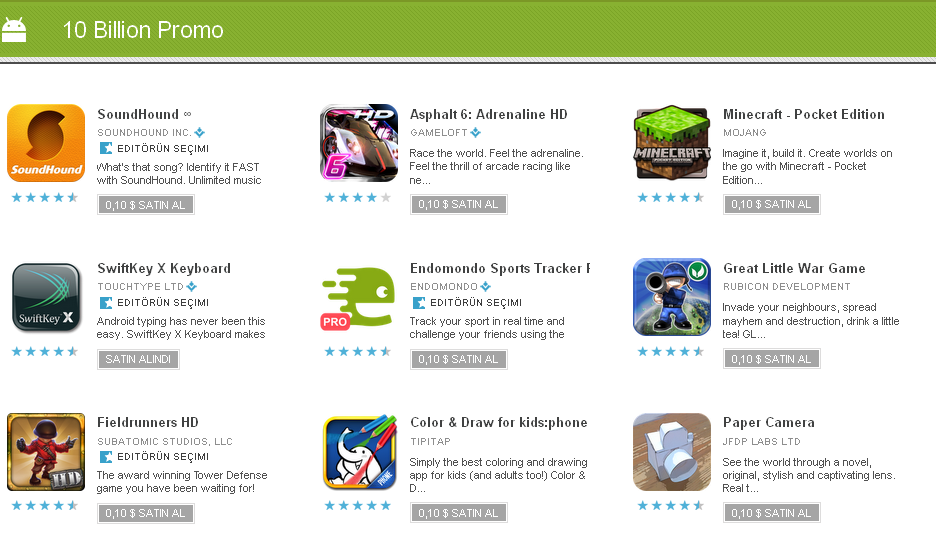Open the Great Little War Game title
The height and width of the screenshot is (535, 936).
point(794,269)
